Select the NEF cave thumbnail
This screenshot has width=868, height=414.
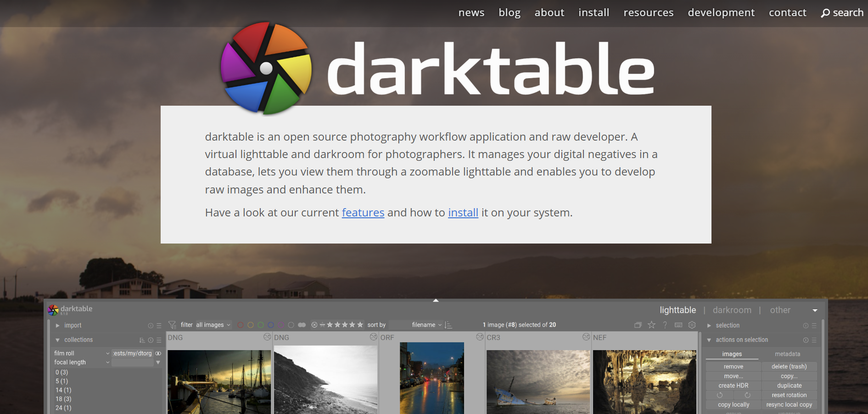(644, 381)
